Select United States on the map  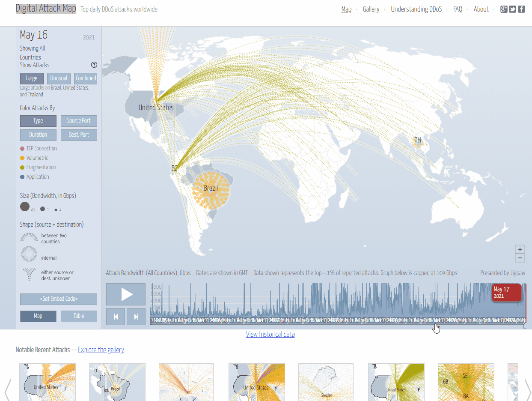click(156, 108)
